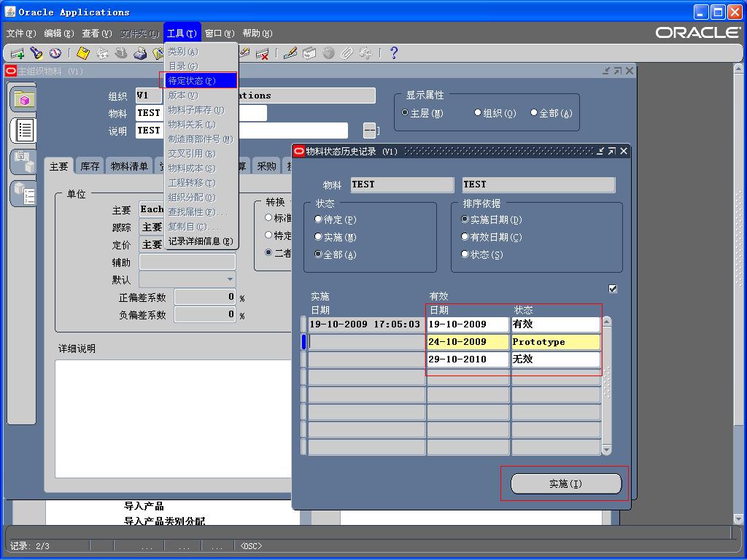Click the 导入产品 text in the background window
Screen dimensions: 747x560
(144, 506)
